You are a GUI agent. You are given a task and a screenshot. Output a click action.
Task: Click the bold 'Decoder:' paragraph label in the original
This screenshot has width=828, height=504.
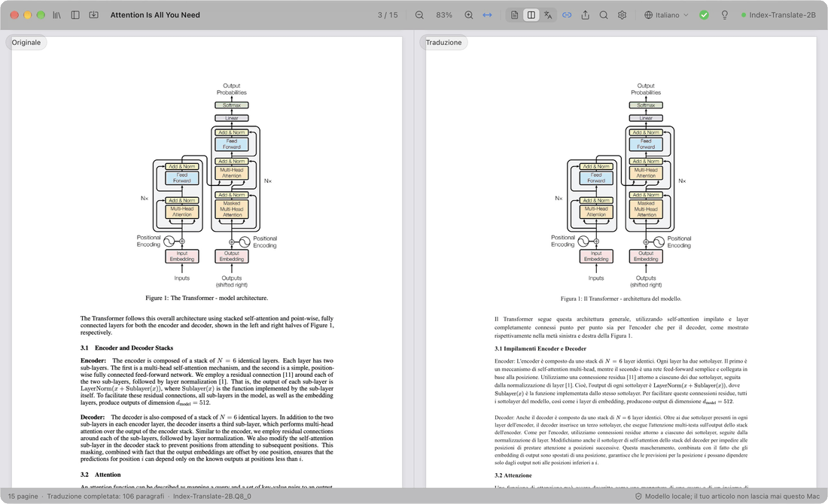[x=93, y=417]
